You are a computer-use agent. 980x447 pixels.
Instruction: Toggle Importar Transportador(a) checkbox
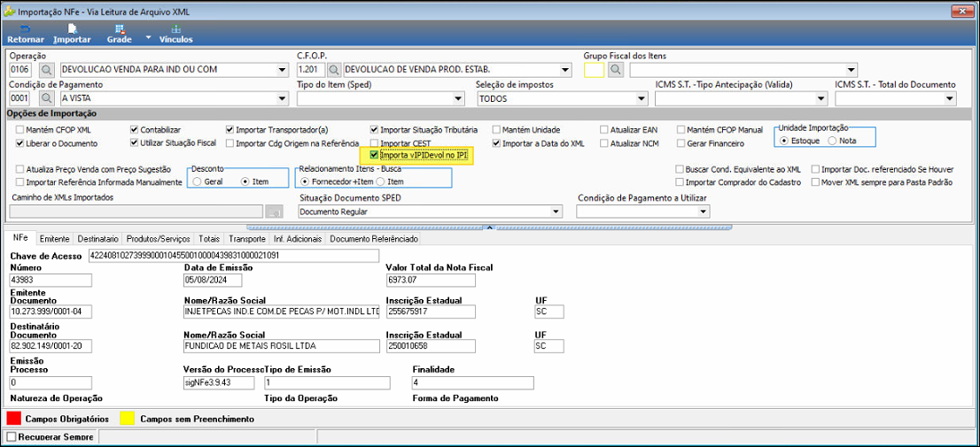click(x=230, y=130)
